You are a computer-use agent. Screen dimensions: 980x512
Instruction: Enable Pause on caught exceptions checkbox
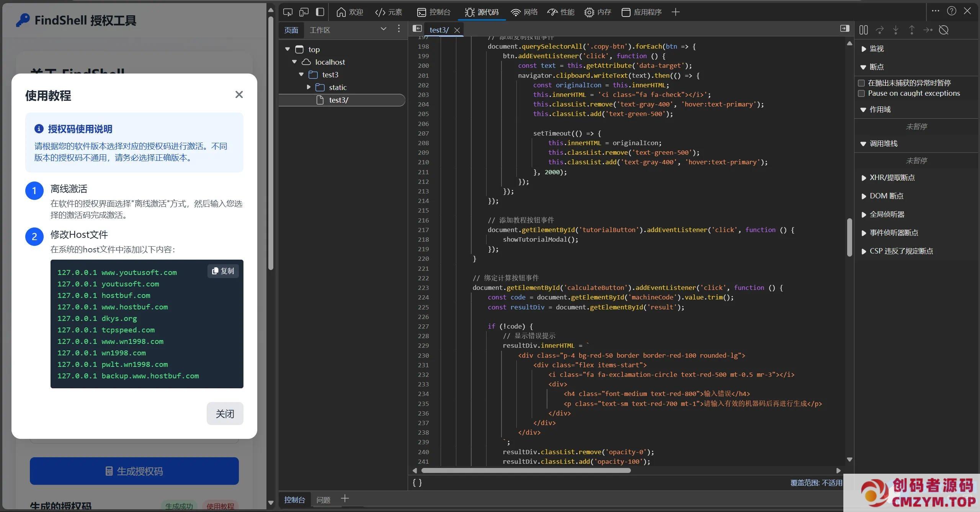pos(861,93)
